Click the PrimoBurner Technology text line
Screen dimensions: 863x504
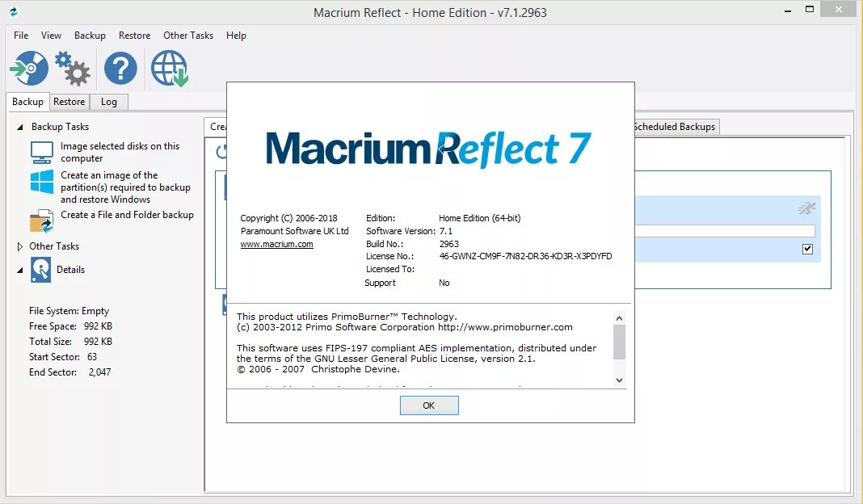[x=347, y=317]
